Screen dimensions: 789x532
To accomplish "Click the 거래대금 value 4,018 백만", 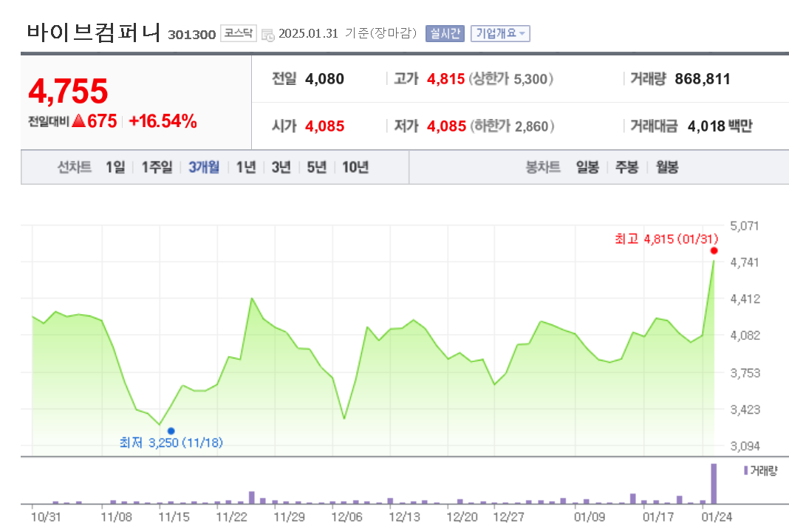I will 720,126.
